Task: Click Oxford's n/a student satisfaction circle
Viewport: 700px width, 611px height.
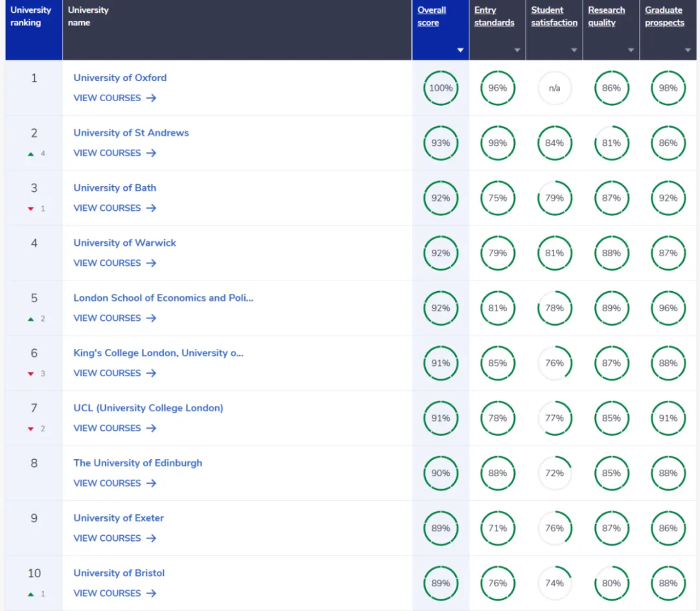Action: [554, 88]
